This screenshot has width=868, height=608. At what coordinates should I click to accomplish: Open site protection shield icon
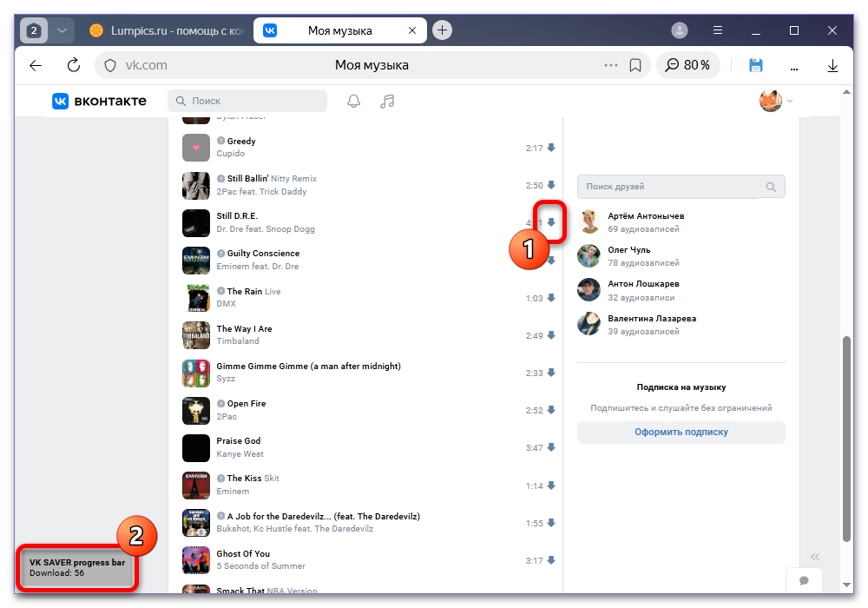click(x=110, y=65)
